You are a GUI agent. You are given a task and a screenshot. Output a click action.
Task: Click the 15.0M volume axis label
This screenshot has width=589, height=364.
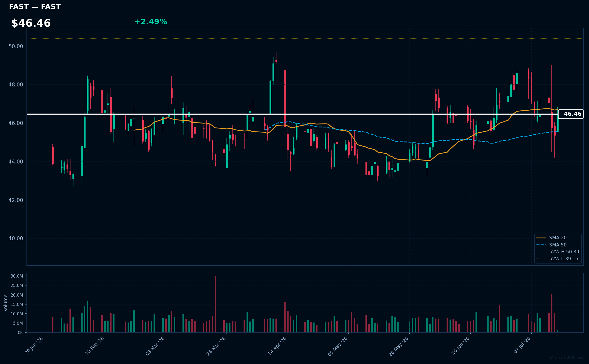pyautogui.click(x=17, y=304)
